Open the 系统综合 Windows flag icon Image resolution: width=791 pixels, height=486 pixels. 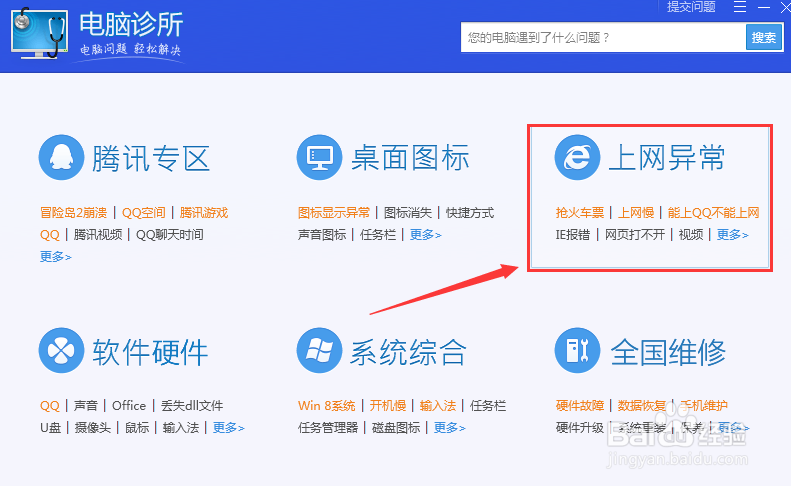[x=319, y=350]
